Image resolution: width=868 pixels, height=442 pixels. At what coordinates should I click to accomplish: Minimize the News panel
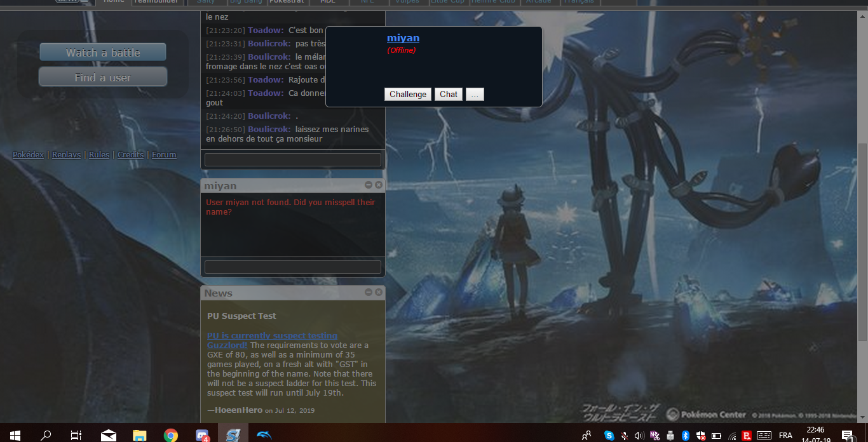(369, 292)
